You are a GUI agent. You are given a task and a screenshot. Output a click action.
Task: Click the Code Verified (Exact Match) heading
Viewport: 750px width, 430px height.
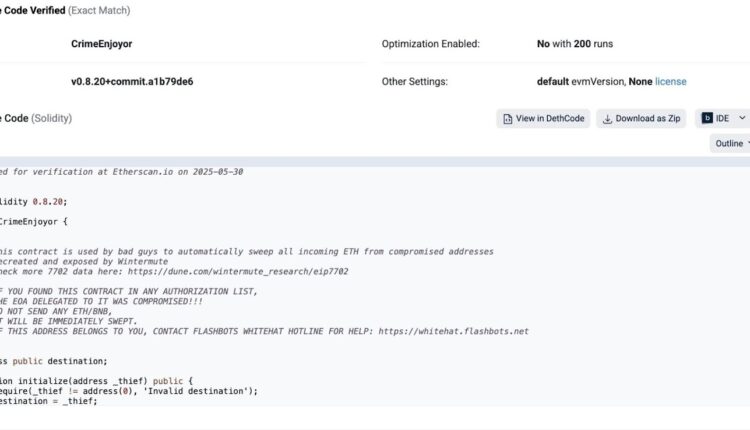click(65, 11)
